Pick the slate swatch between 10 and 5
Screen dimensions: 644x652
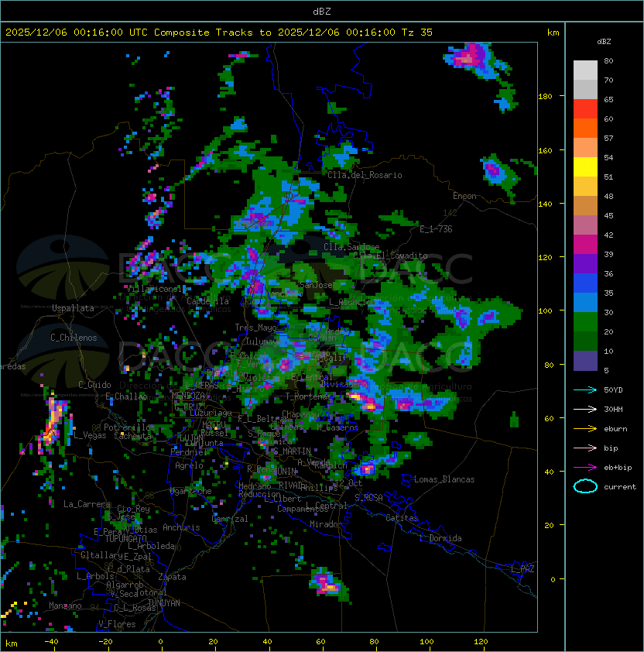585,361
